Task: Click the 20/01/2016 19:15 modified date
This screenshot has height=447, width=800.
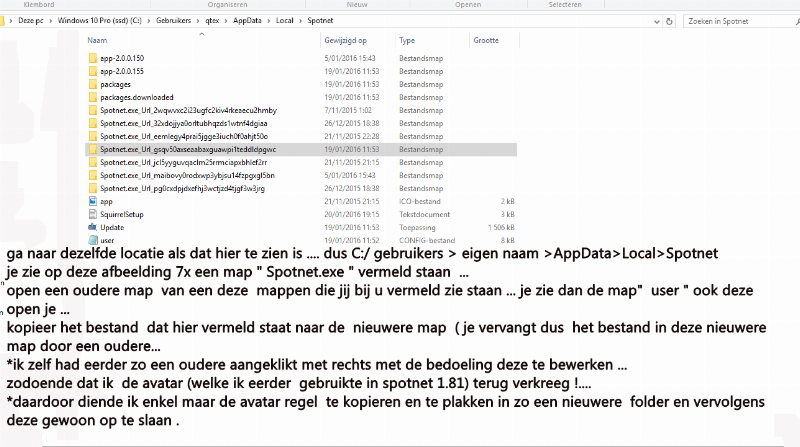Action: [x=352, y=215]
